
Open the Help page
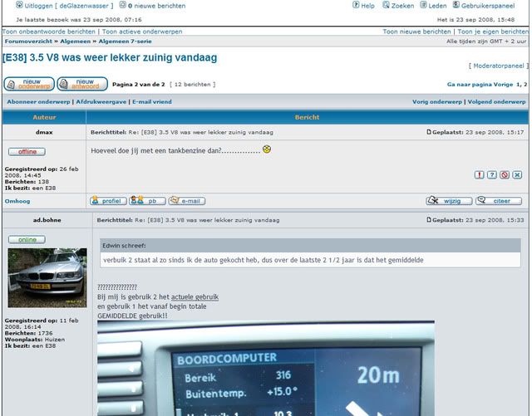click(x=367, y=6)
